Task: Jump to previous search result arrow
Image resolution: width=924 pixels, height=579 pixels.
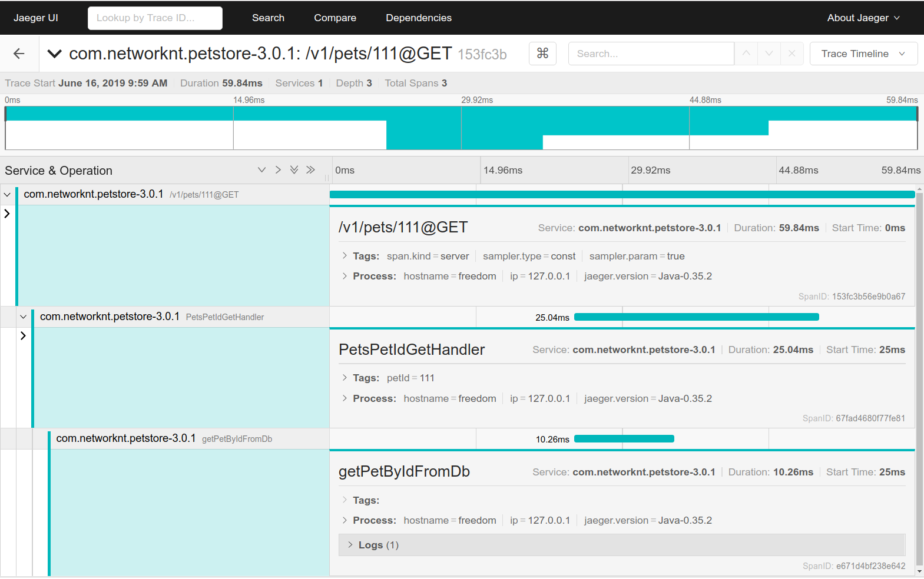Action: tap(746, 54)
